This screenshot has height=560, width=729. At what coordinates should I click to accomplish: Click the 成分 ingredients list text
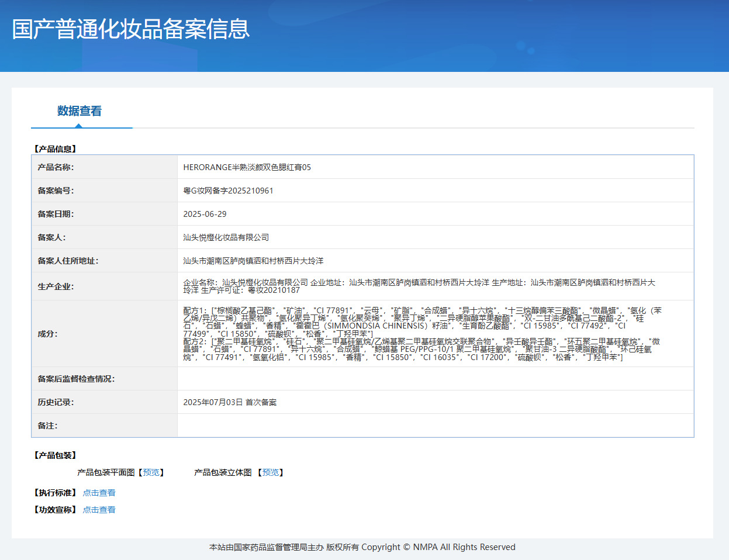point(422,334)
